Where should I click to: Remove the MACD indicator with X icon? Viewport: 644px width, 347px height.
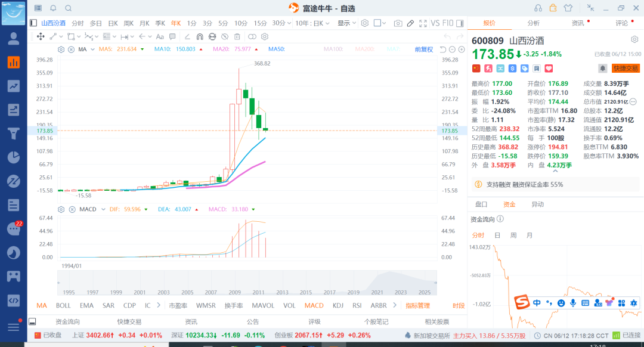tap(72, 209)
